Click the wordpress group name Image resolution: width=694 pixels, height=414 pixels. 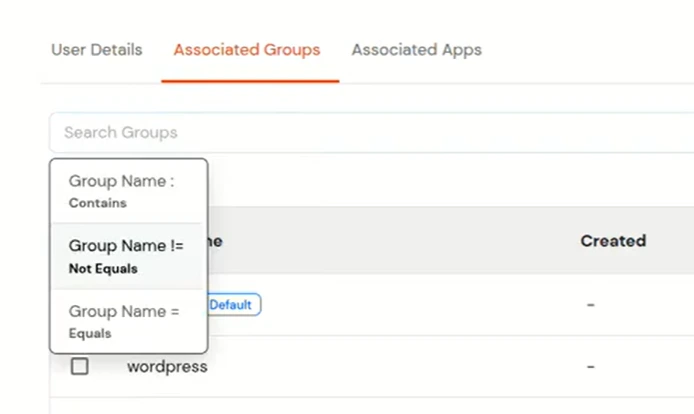click(x=167, y=367)
